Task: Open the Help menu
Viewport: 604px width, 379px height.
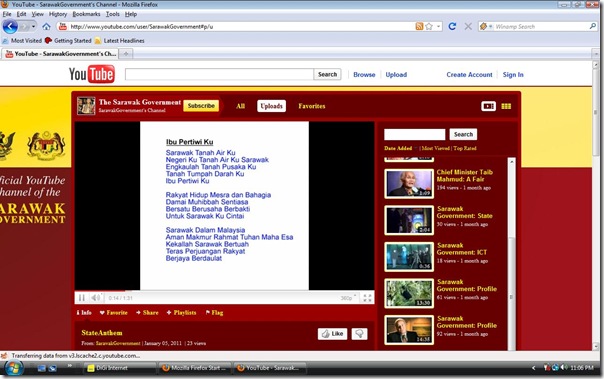Action: (x=131, y=14)
